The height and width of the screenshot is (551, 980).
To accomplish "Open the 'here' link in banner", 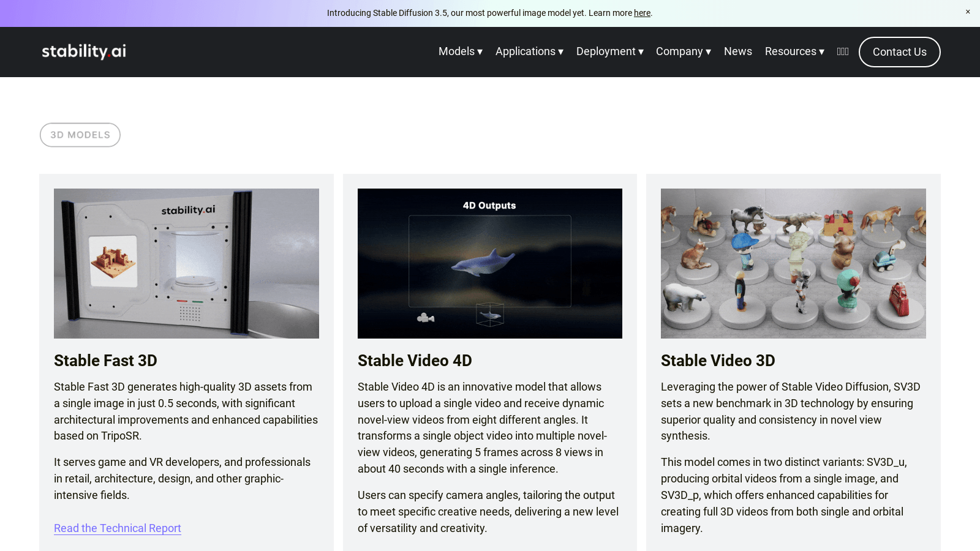I will click(642, 13).
